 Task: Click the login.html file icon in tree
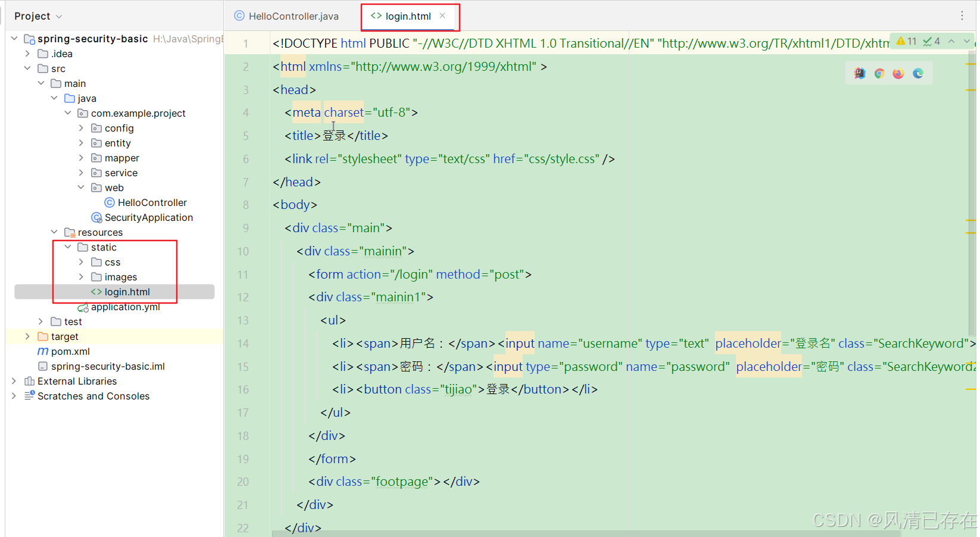[x=96, y=292]
